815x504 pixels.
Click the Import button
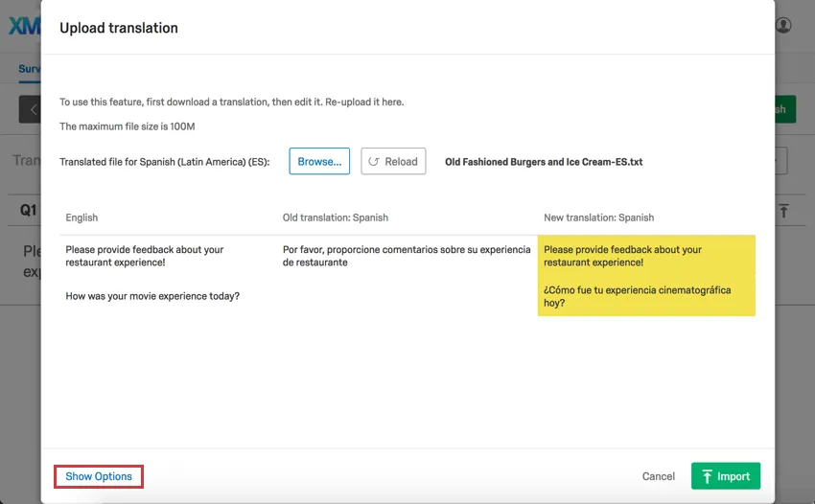tap(725, 476)
